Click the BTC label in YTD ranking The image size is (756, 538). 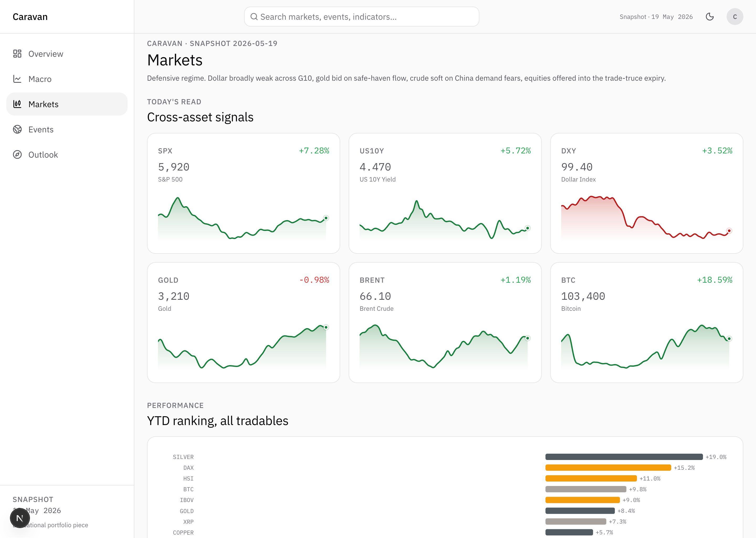tap(188, 489)
